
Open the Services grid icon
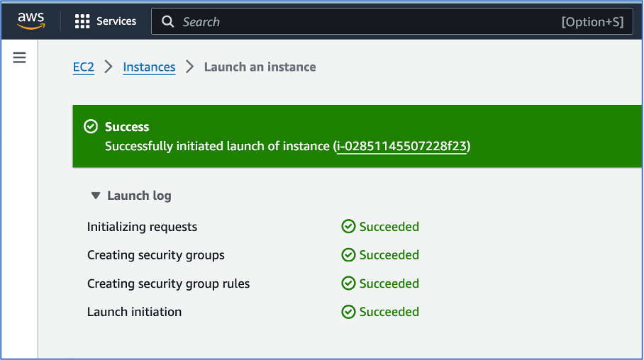click(82, 21)
